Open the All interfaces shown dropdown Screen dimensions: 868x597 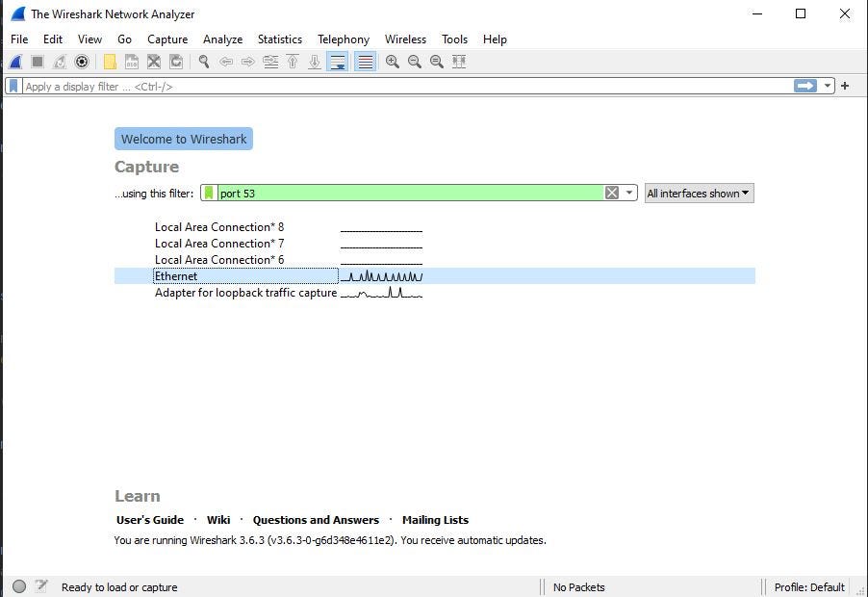coord(699,193)
